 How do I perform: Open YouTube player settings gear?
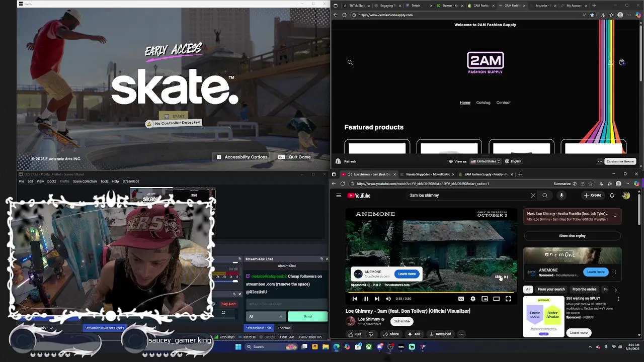click(473, 299)
